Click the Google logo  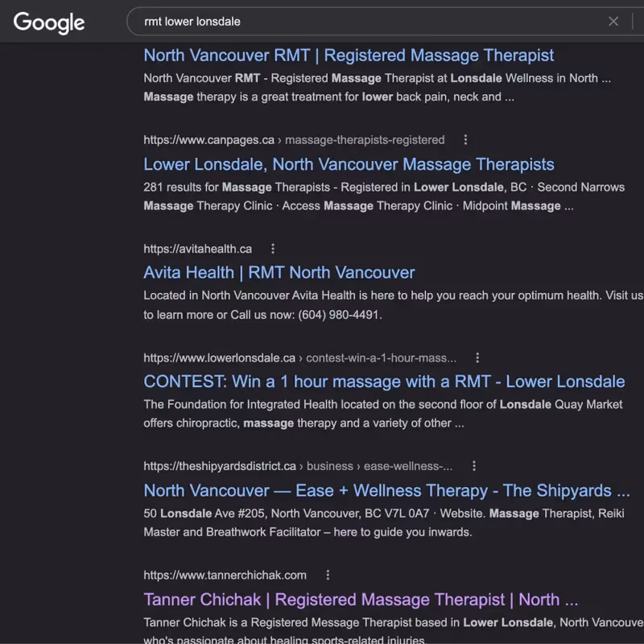pyautogui.click(x=49, y=23)
